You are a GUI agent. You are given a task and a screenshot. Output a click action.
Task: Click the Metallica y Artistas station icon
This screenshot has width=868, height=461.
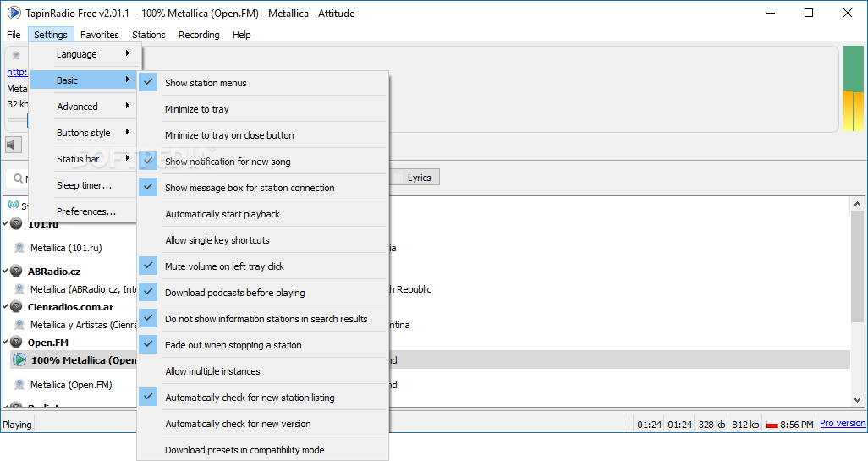19,324
